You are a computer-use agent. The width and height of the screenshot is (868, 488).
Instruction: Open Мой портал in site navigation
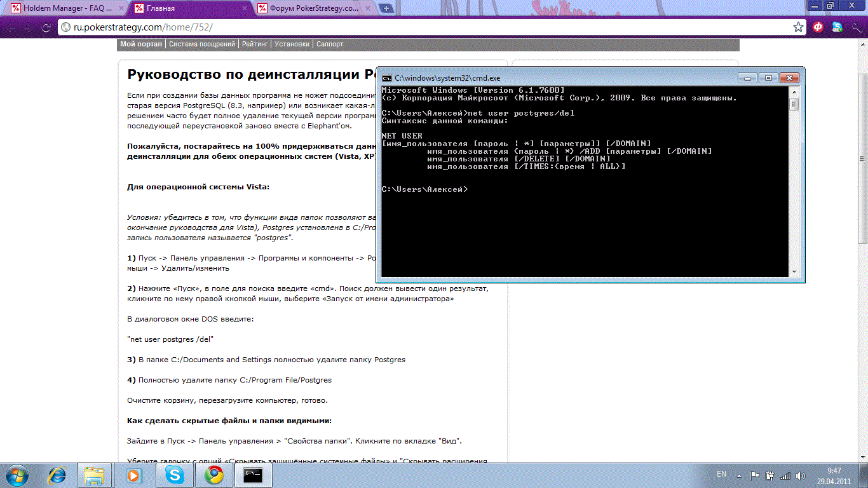pyautogui.click(x=141, y=44)
